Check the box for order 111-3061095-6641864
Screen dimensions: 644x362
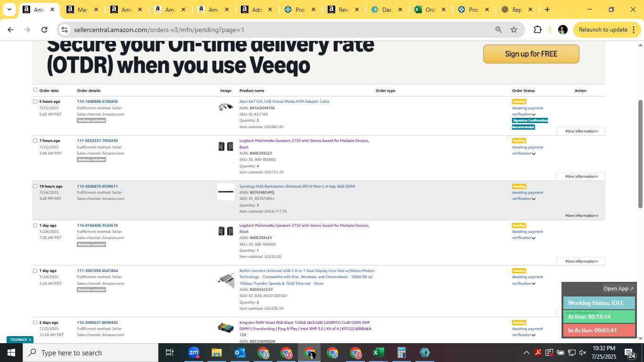[x=35, y=271]
